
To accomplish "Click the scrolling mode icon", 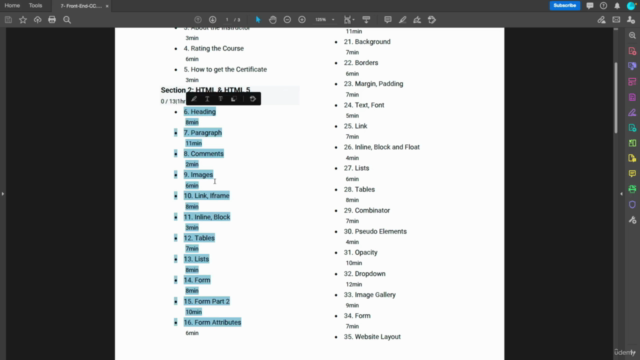I will tap(366, 20).
